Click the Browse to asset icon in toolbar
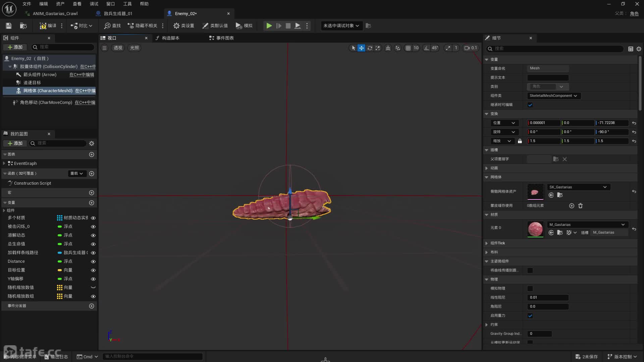This screenshot has height=362, width=644. click(23, 26)
